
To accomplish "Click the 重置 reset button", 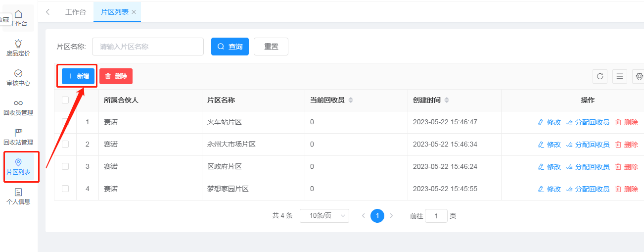I will coord(271,47).
